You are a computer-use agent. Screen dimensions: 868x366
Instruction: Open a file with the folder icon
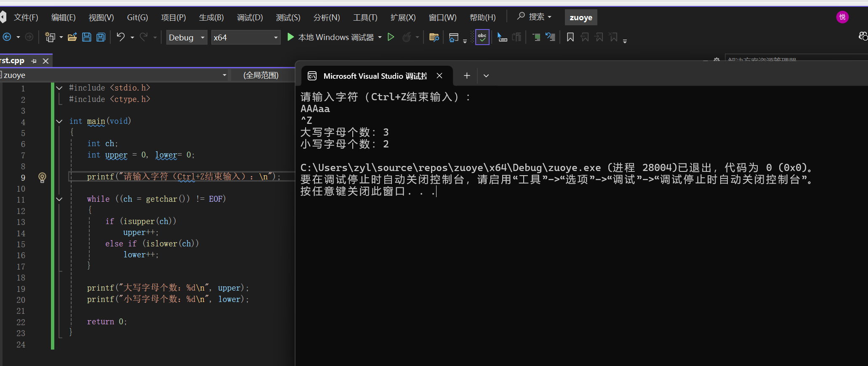coord(72,37)
